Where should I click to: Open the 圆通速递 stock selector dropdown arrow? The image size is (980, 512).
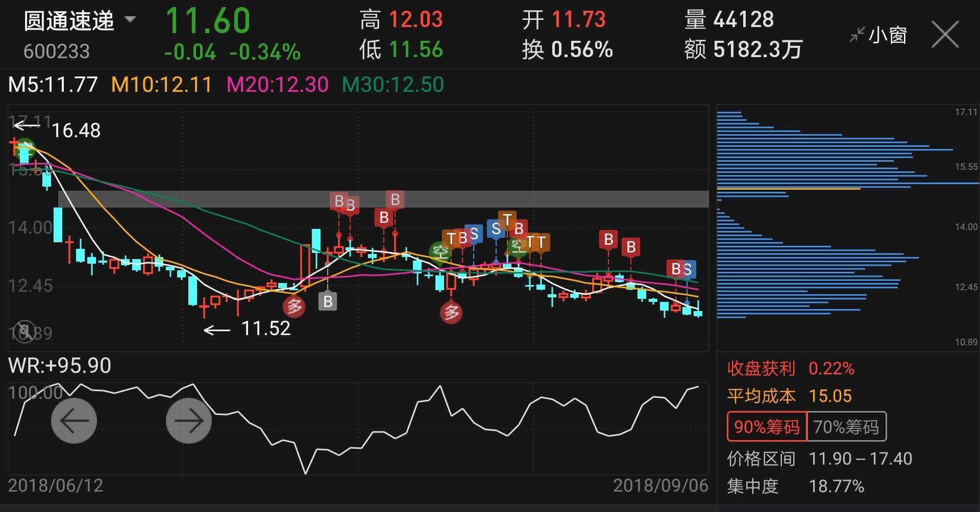(x=130, y=19)
